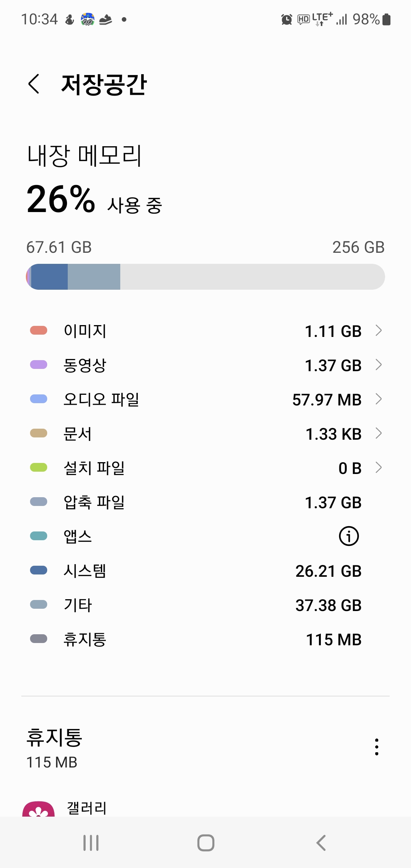
Task: Expand the 이미지 category chevron
Action: pyautogui.click(x=378, y=330)
